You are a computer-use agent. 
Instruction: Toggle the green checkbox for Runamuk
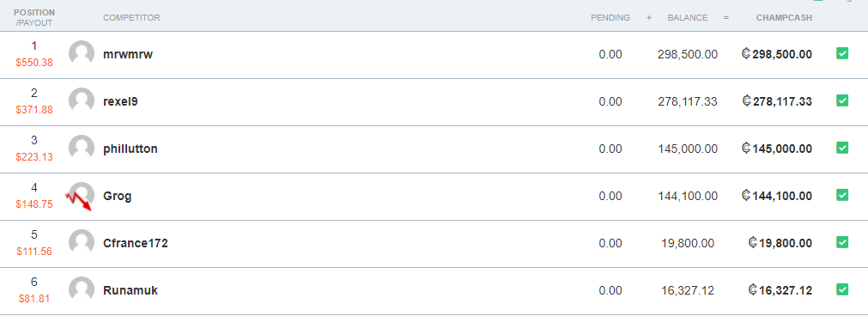point(842,289)
